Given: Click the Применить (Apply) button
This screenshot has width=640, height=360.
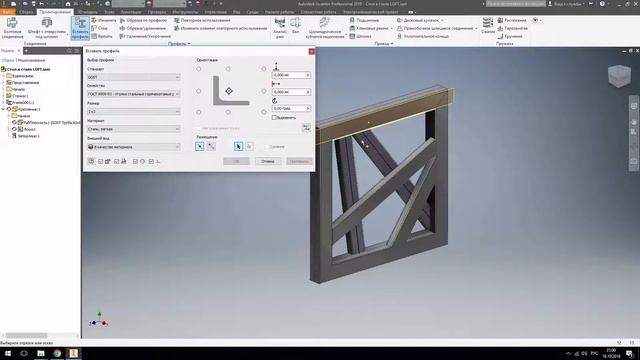Looking at the screenshot, I should point(299,161).
